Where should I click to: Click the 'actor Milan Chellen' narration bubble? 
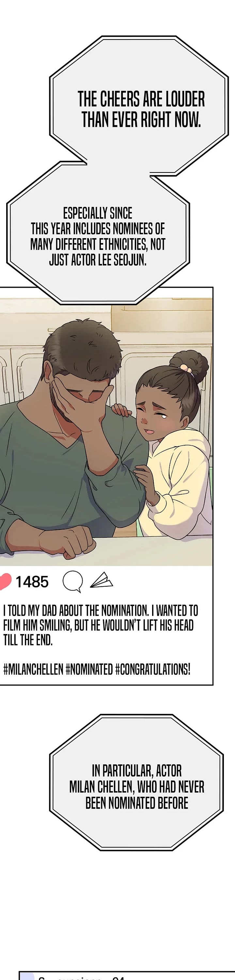[x=136, y=787]
